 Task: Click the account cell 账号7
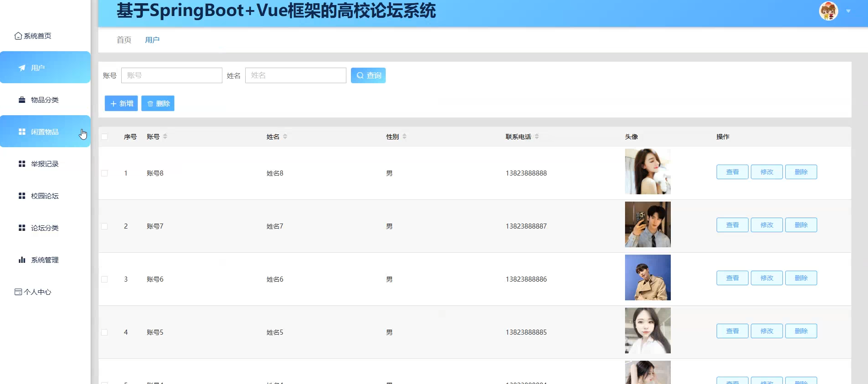(x=155, y=226)
